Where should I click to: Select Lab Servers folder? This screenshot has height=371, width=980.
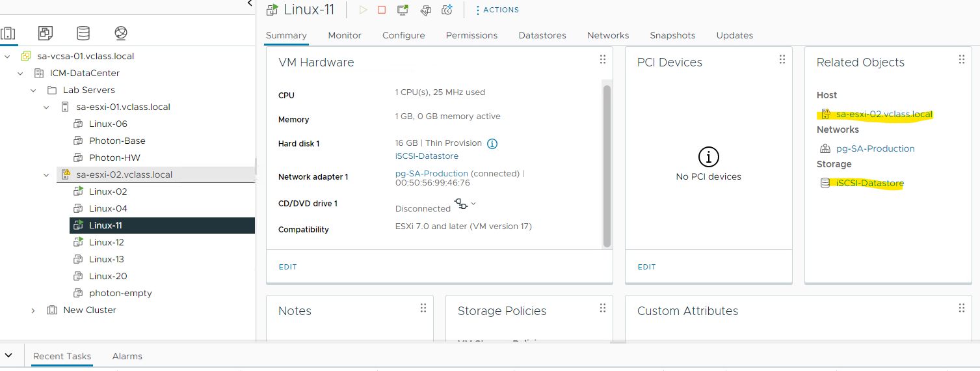pos(88,90)
